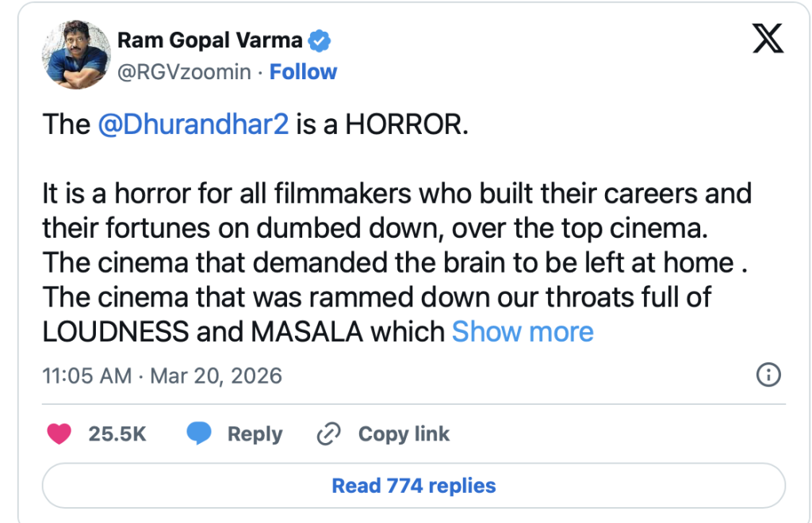Viewport: 812px width, 523px height.
Task: Click the @RGVzoomin handle
Action: (x=184, y=72)
